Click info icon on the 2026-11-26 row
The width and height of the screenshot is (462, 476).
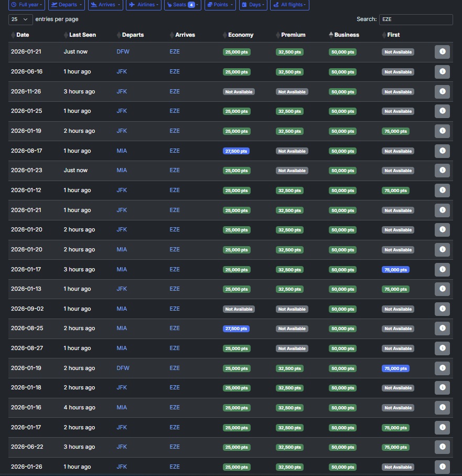pyautogui.click(x=442, y=91)
